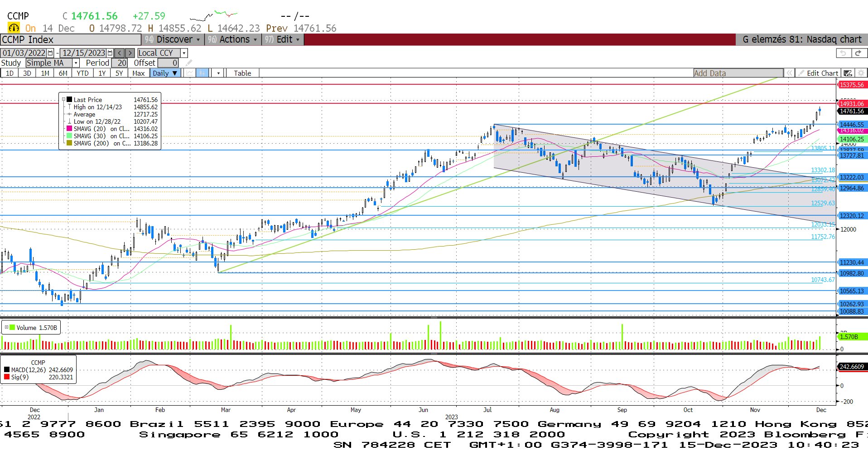The width and height of the screenshot is (868, 470).
Task: Switch to line chart type icon
Action: 190,73
